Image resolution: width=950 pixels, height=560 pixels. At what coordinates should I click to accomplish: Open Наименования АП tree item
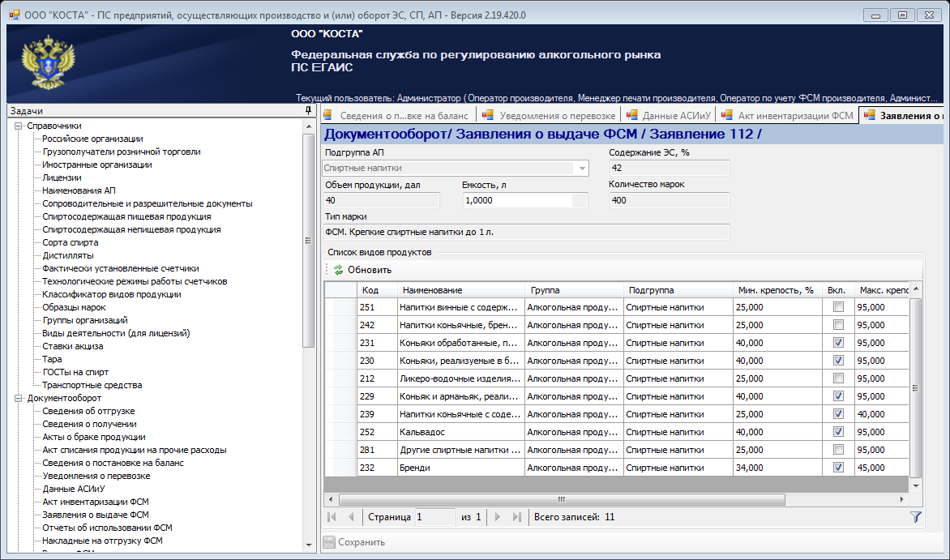(79, 190)
